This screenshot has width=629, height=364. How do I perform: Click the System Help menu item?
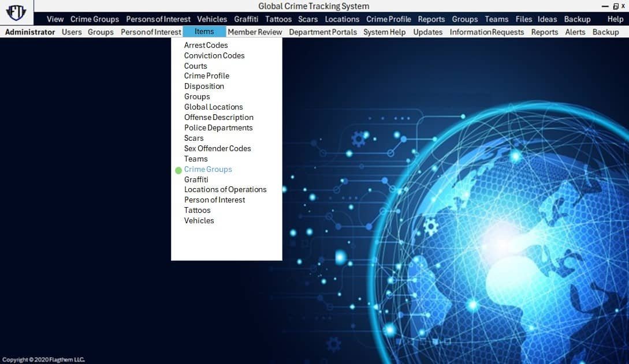pos(384,32)
